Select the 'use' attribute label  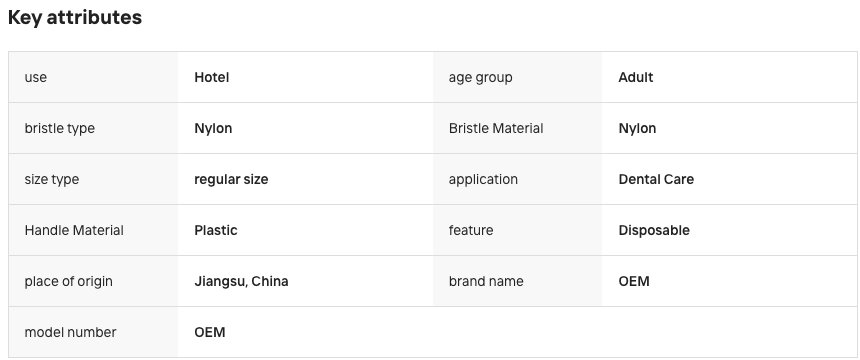point(36,77)
